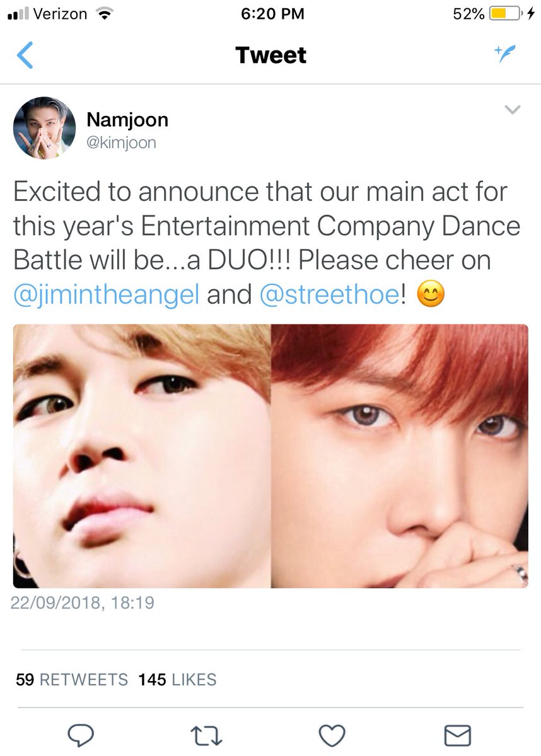Image resolution: width=541 pixels, height=756 pixels.
Task: Like the tweet with heart icon
Action: [x=332, y=735]
